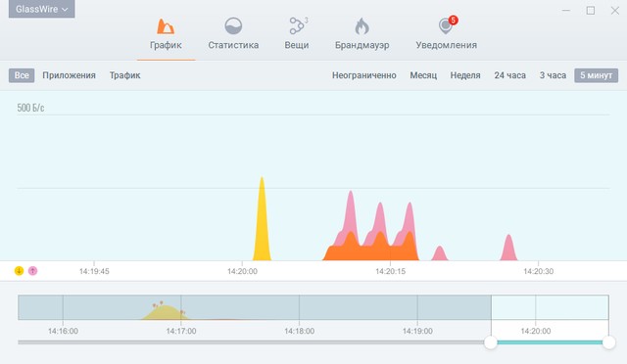Click the 14:19:00 overview timeline label

click(417, 331)
